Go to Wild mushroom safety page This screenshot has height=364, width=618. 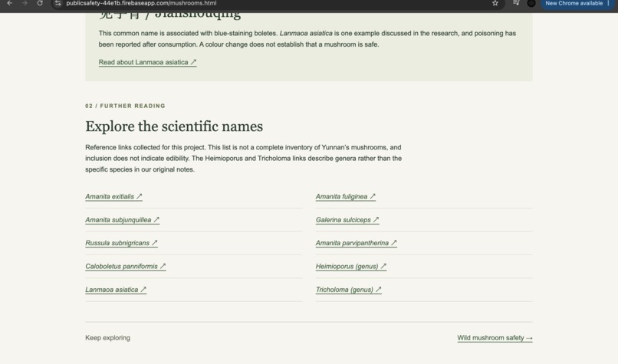(495, 338)
